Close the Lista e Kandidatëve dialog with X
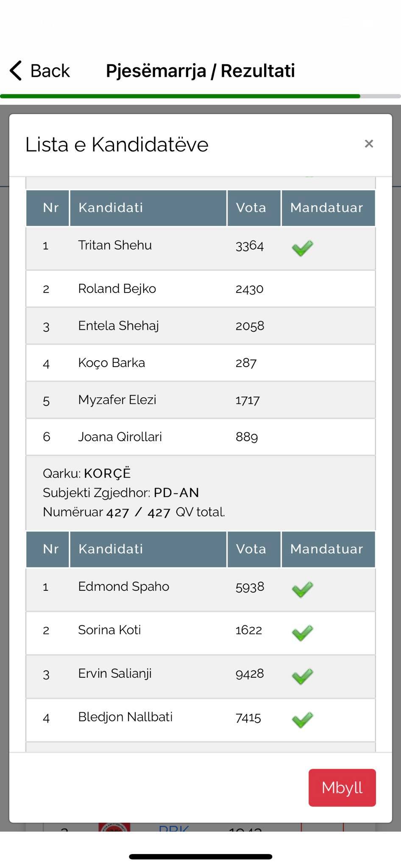The image size is (401, 868). click(x=369, y=144)
